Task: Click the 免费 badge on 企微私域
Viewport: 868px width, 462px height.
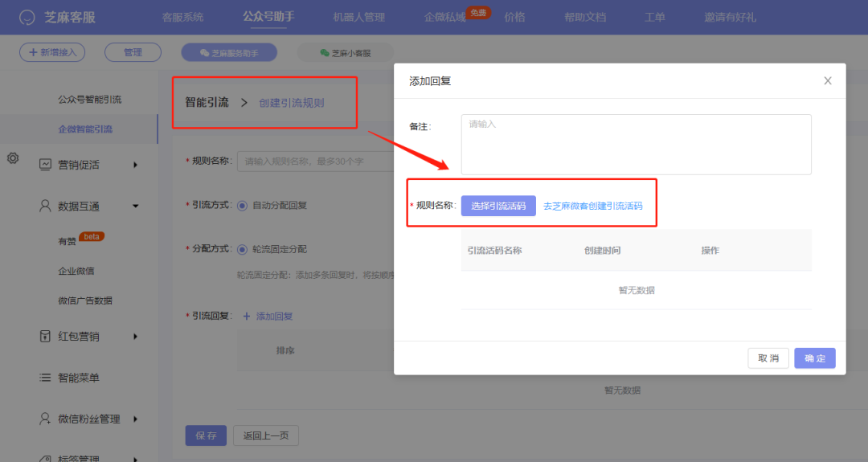Action: (478, 12)
